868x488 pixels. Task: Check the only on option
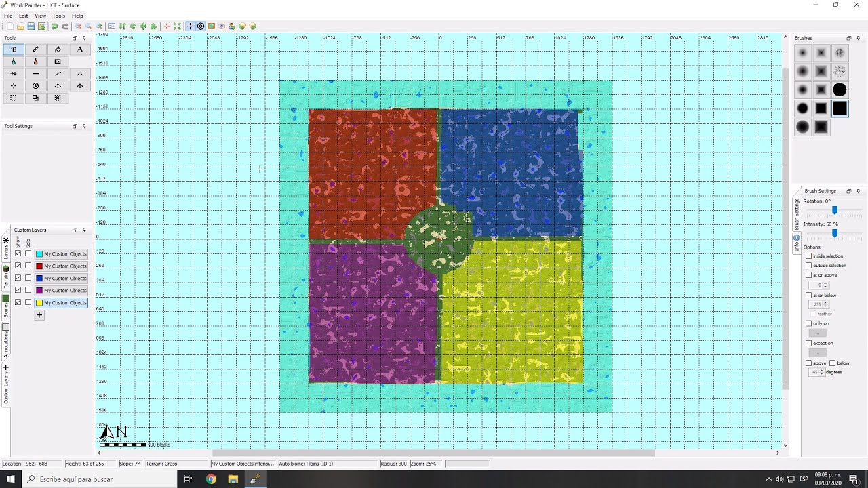pos(808,323)
